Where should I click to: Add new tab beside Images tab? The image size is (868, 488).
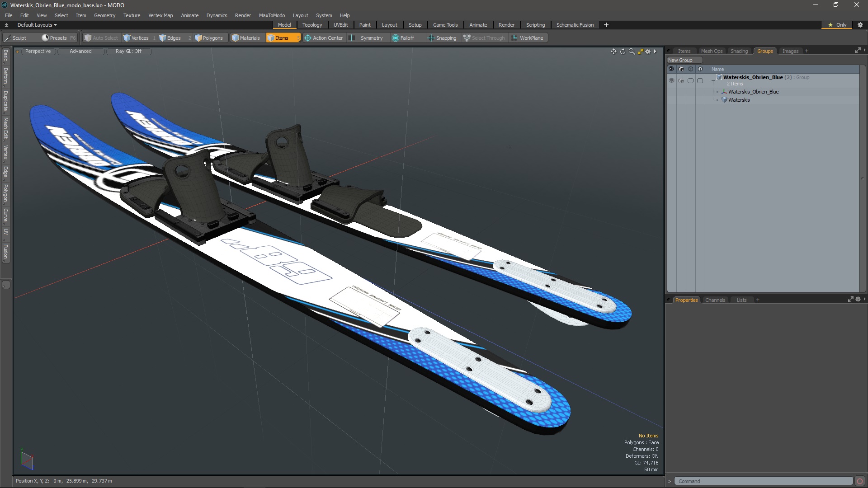[x=807, y=51]
